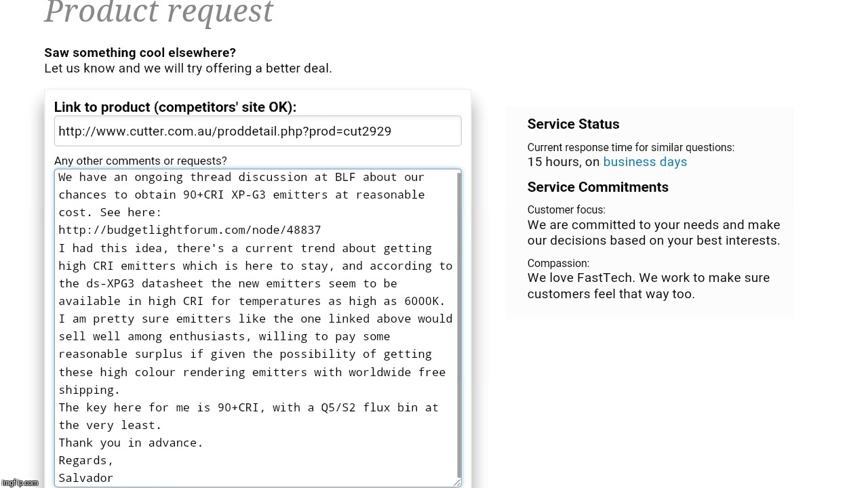The width and height of the screenshot is (868, 488).
Task: Click the 'Thank you in advance.' line
Action: [131, 443]
